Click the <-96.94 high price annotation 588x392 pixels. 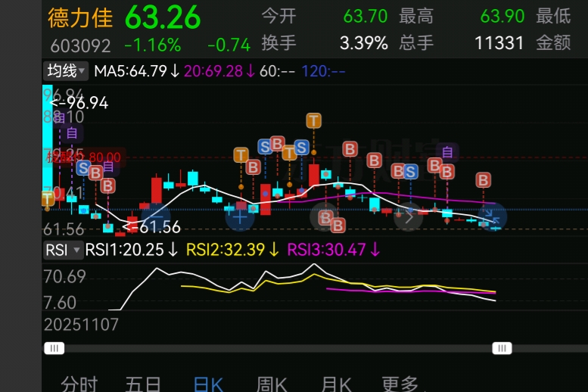(x=79, y=103)
